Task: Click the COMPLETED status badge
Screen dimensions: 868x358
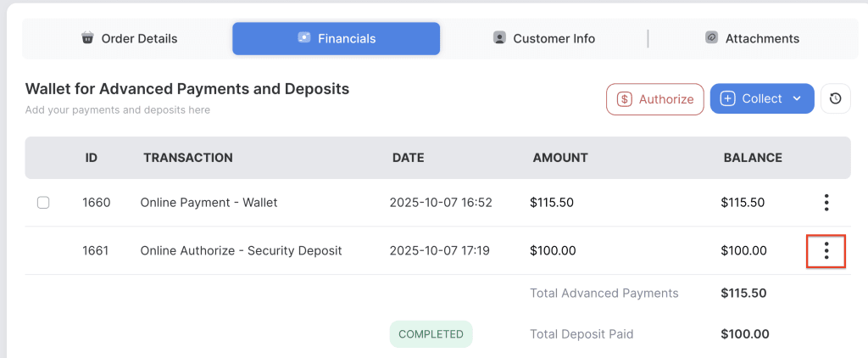Action: tap(431, 334)
